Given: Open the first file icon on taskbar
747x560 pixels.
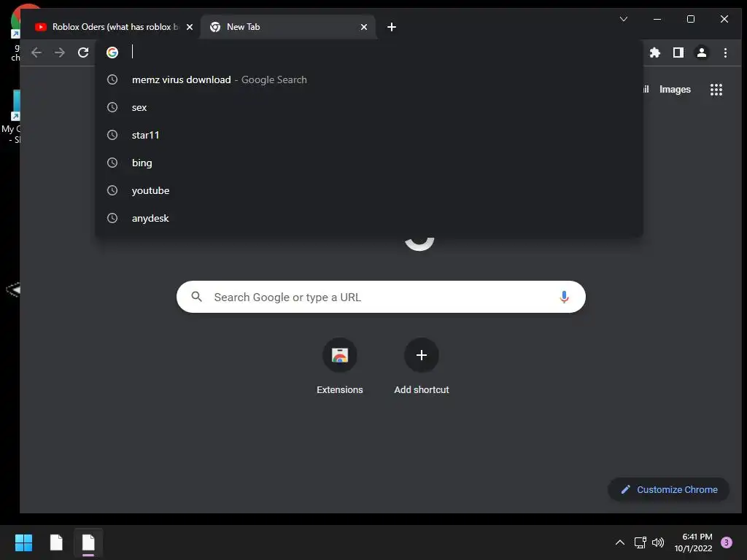Looking at the screenshot, I should (x=56, y=542).
